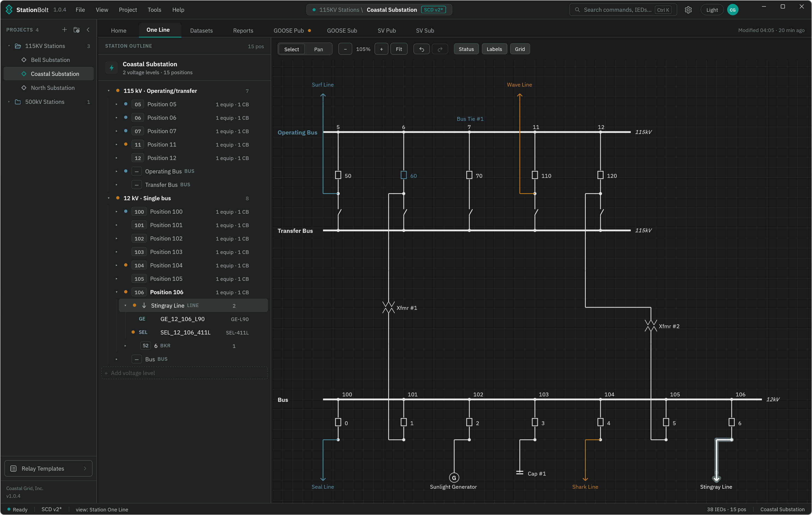Switch to Select mode

291,49
